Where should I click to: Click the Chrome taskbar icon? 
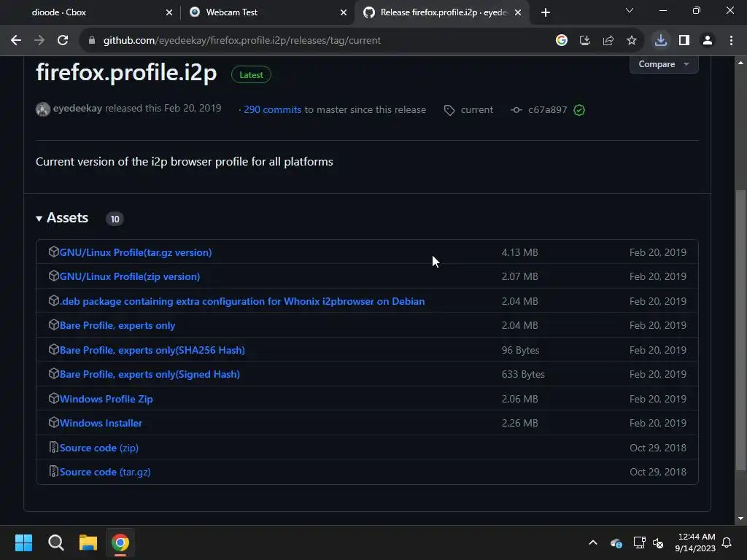click(120, 542)
